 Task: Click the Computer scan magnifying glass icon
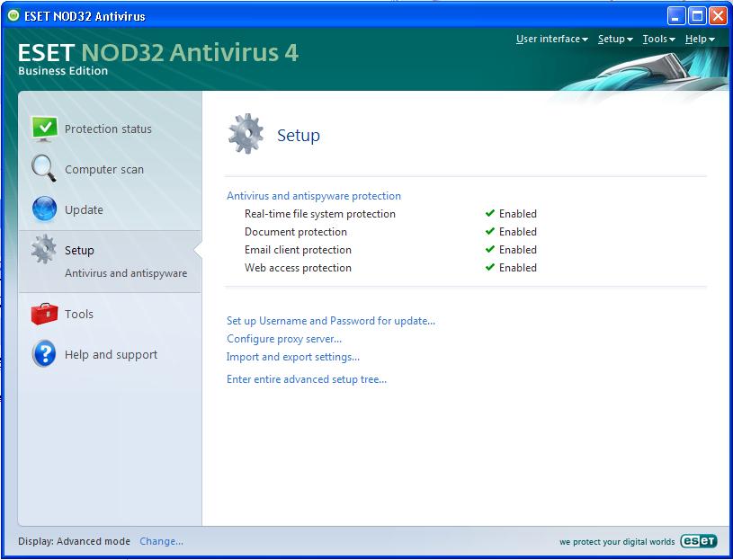(44, 168)
